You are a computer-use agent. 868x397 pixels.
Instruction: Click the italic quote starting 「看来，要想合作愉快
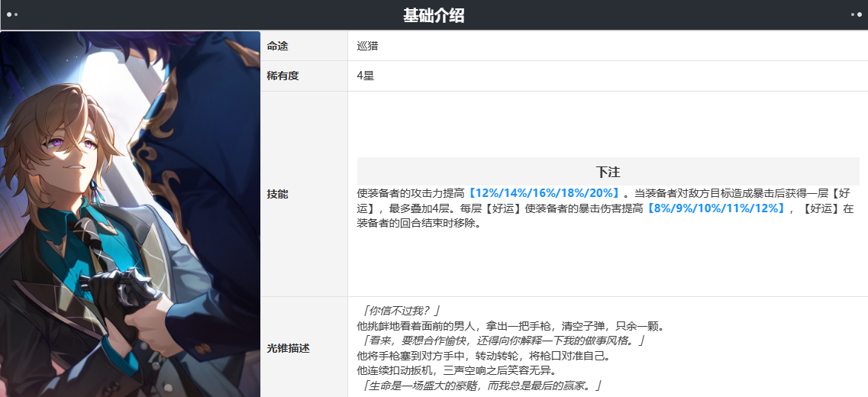(501, 341)
